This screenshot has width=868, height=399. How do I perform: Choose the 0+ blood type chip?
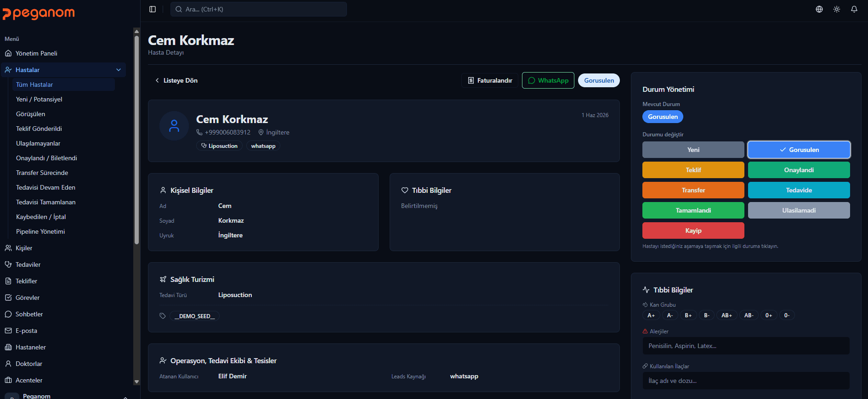[769, 315]
